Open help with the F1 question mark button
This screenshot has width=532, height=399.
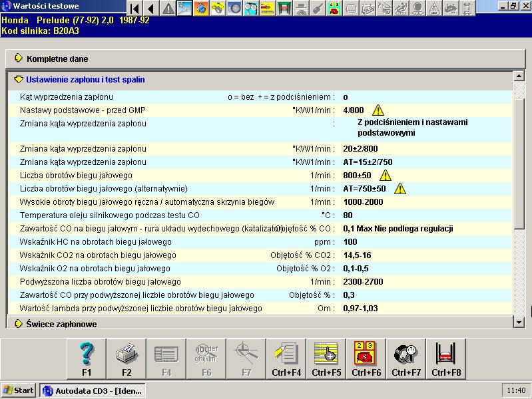pos(87,358)
